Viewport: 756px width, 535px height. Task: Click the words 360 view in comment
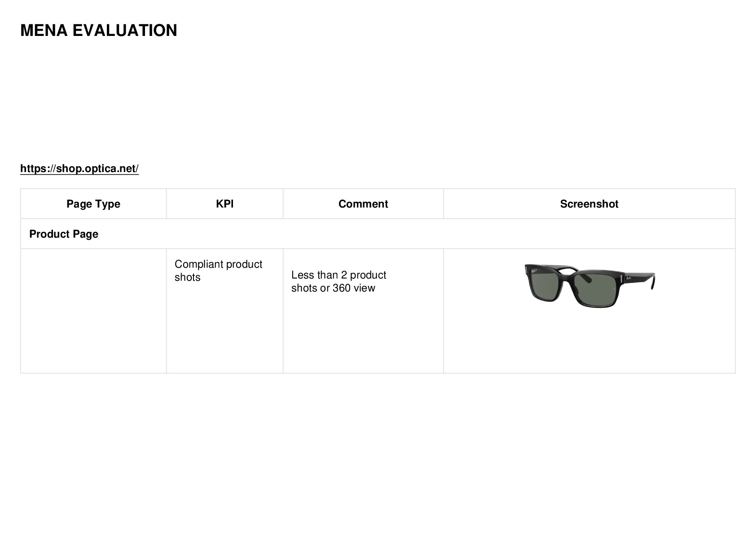354,288
